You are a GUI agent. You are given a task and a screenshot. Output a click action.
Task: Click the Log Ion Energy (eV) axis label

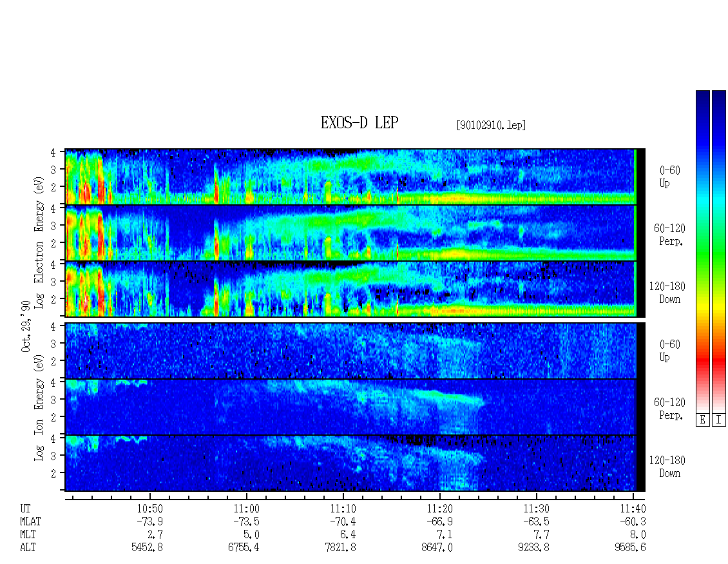tap(39, 407)
